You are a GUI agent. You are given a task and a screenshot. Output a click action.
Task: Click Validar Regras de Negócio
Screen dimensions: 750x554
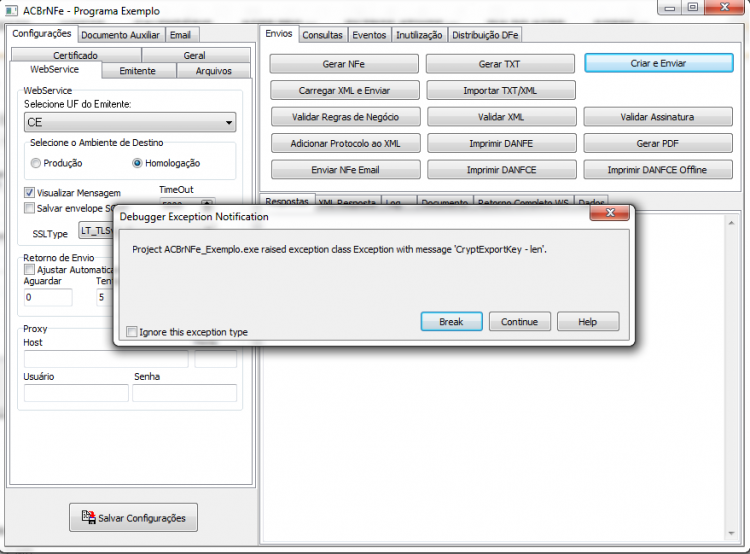(x=345, y=117)
